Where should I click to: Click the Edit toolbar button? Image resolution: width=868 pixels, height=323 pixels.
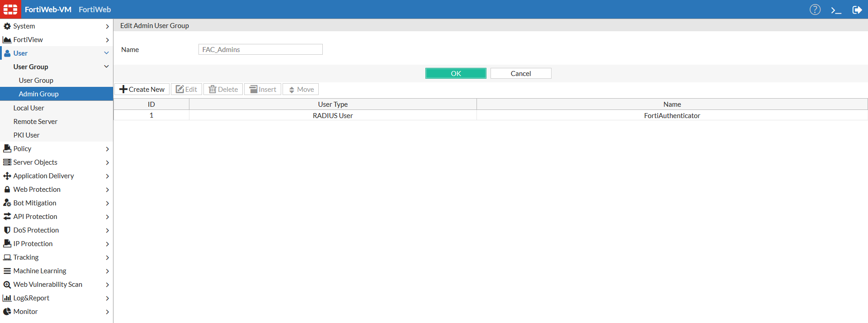(x=186, y=89)
